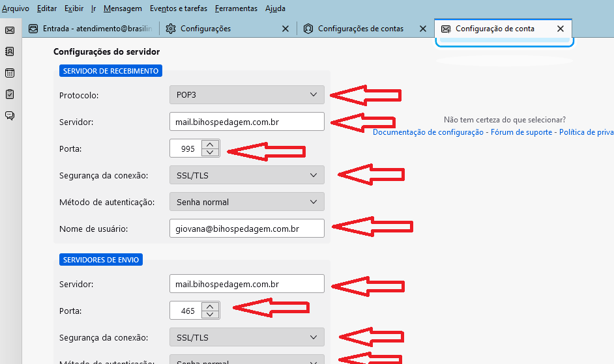Viewport: 614px width, 364px height.
Task: Edit the outgoing Servidor field
Action: click(246, 284)
